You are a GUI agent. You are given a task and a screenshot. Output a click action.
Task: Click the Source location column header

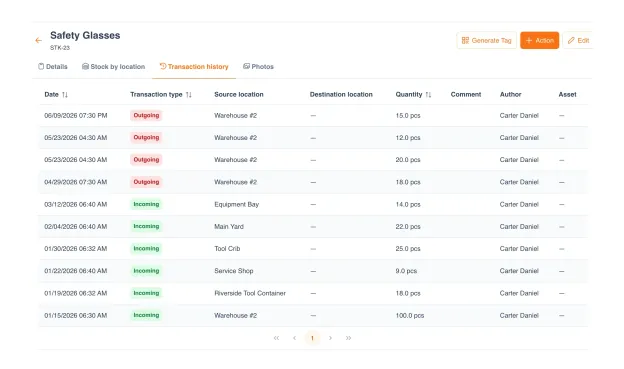click(x=239, y=95)
